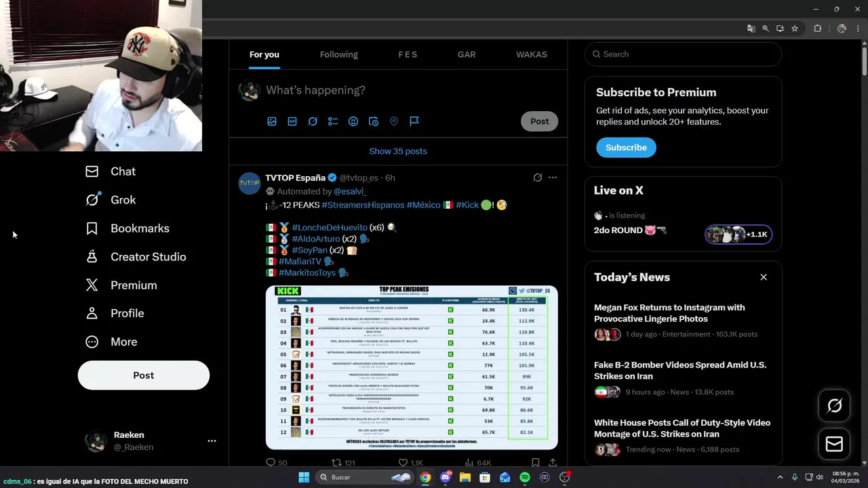Open the Chrome three-dot menu

click(x=859, y=28)
